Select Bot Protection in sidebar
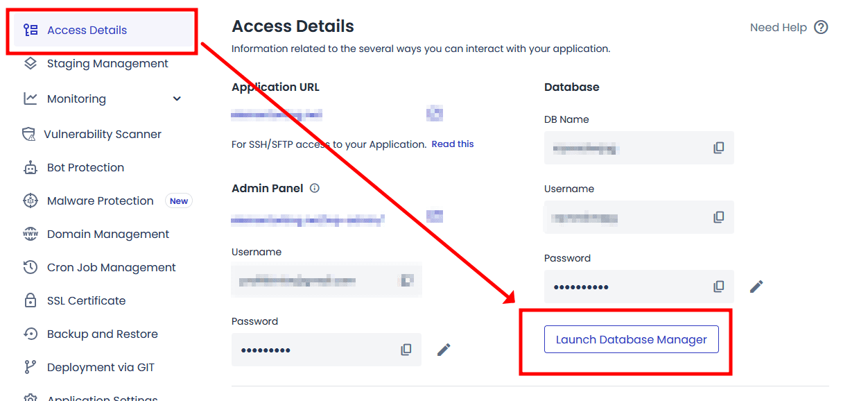Screen dimensions: 868x401 [85, 168]
